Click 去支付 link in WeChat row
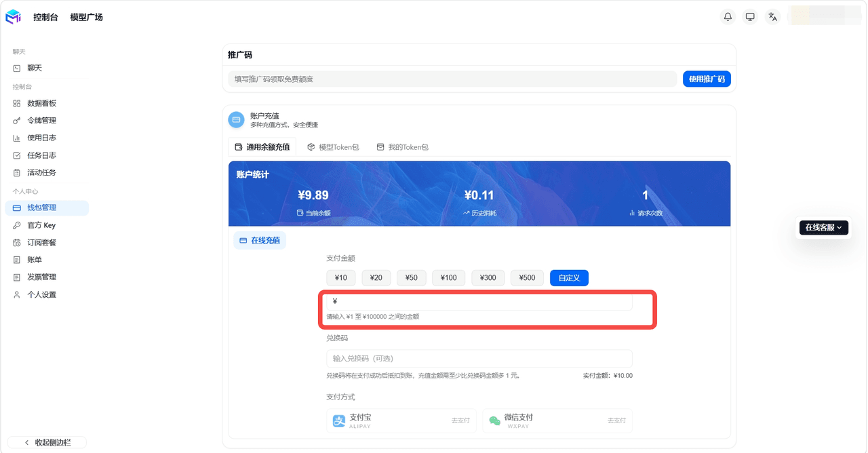 (616, 421)
